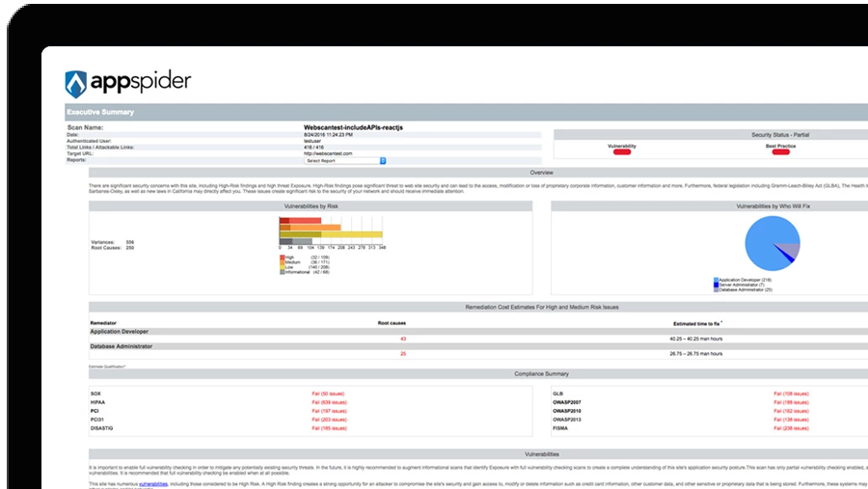The width and height of the screenshot is (868, 489).
Task: Click the Total Links value 416 / 416
Action: [313, 148]
